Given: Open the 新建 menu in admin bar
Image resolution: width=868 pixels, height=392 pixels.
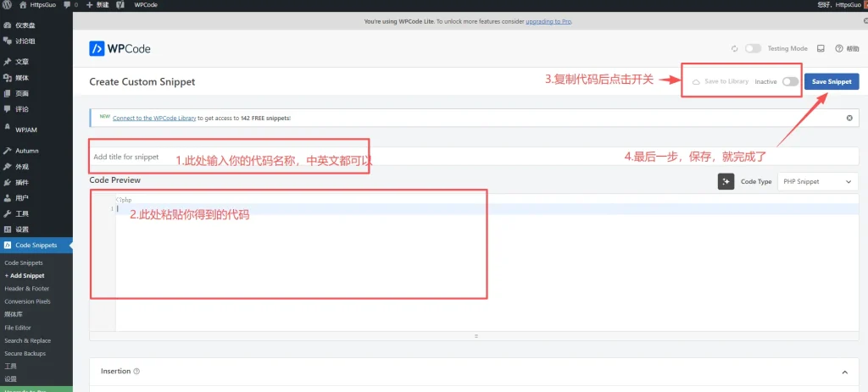Looking at the screenshot, I should (x=97, y=5).
